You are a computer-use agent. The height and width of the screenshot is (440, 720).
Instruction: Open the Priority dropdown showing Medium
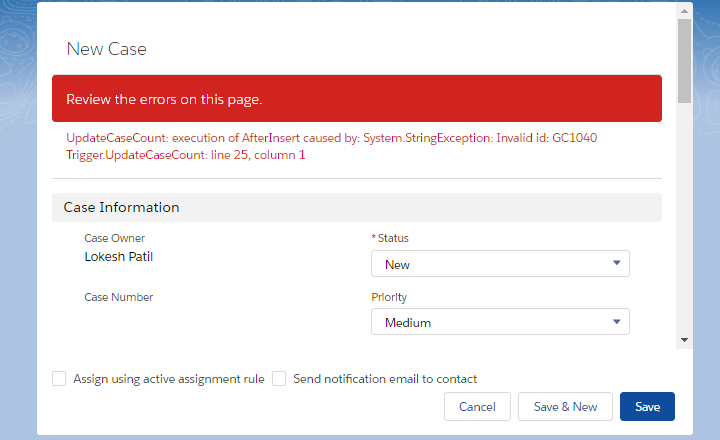[x=490, y=322]
